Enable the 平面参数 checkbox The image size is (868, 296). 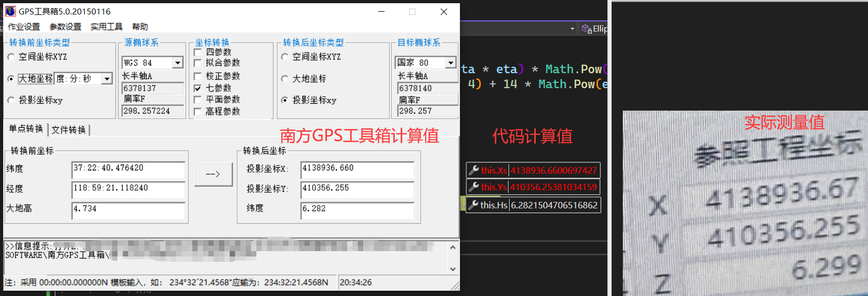(198, 100)
